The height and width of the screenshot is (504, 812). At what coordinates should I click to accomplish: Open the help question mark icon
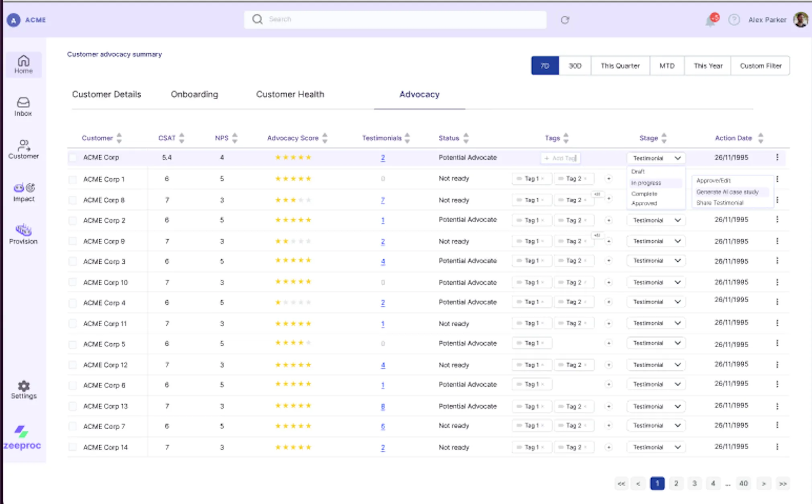(734, 20)
